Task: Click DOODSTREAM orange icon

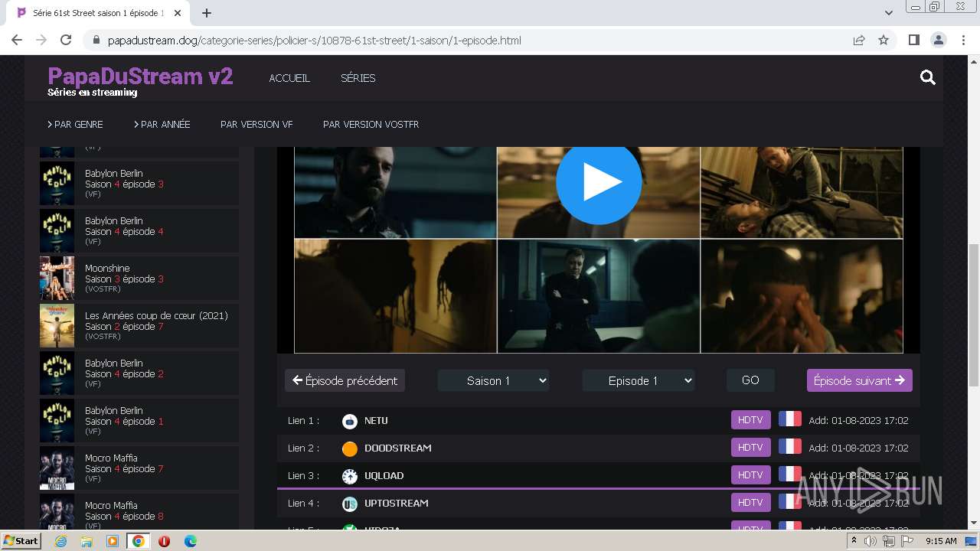Action: pos(350,448)
